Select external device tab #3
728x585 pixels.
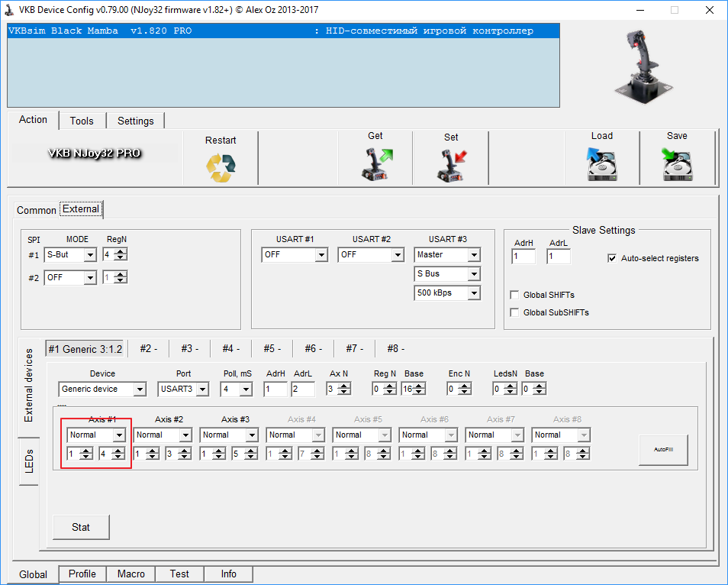190,348
